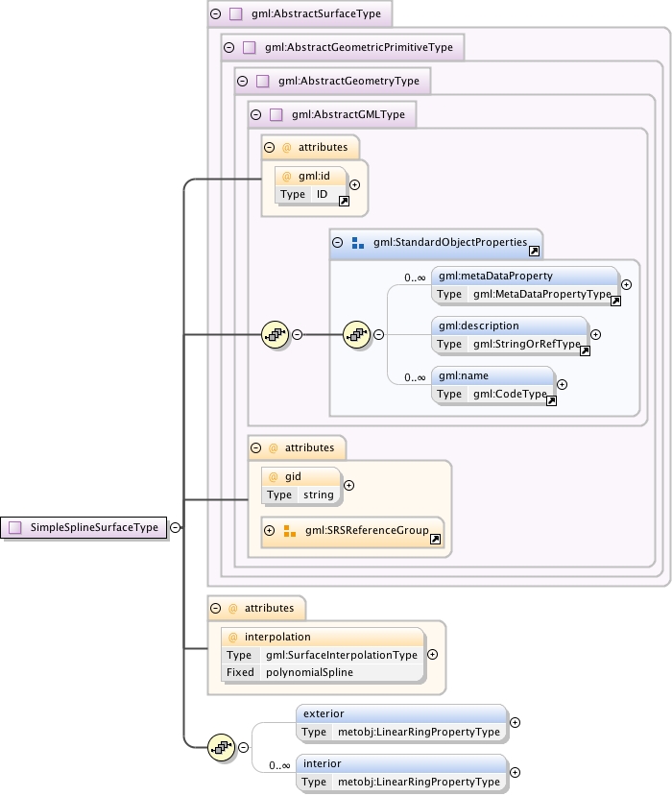672x796 pixels.
Task: Collapse the attributes box containing gml:id
Action: [x=270, y=147]
